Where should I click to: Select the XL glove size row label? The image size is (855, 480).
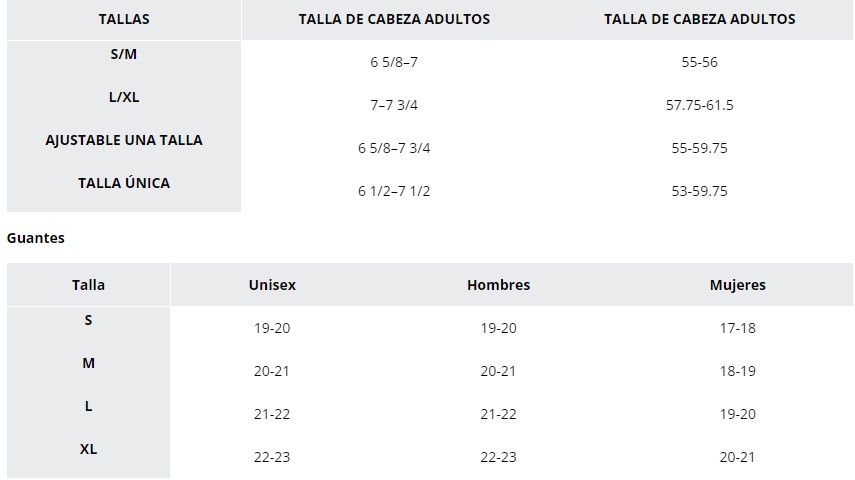coord(88,449)
